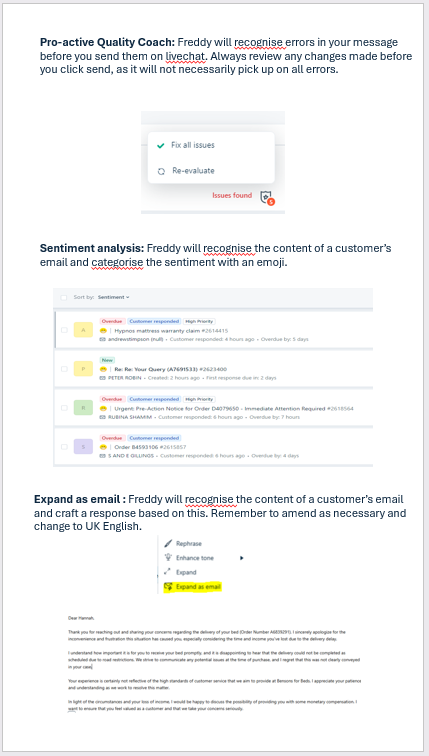Click sentiment emoji on Hypnos mattress ticket
This screenshot has height=756, width=429.
(x=103, y=331)
